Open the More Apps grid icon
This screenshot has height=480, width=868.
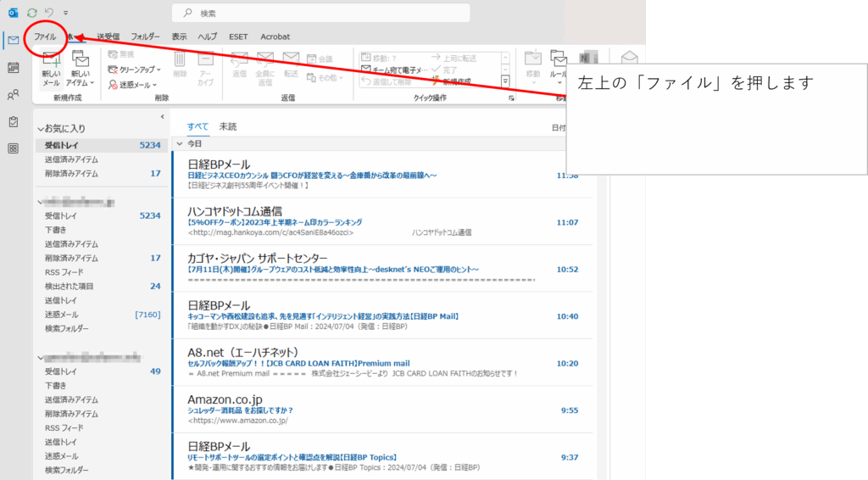click(x=13, y=148)
